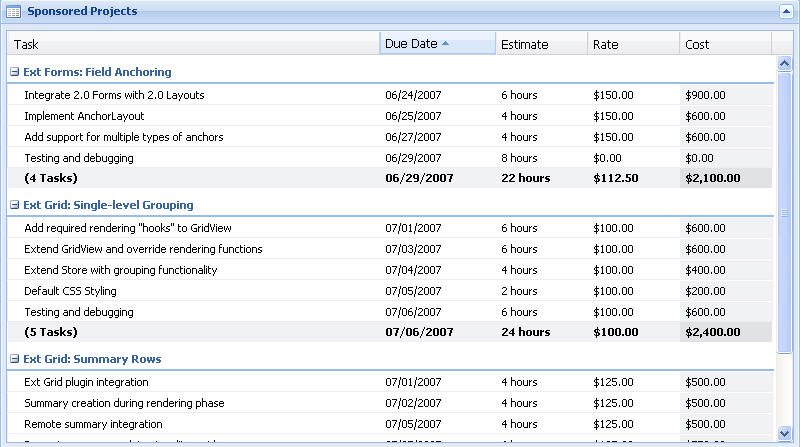The width and height of the screenshot is (800, 447).
Task: Sort by the Due Date column header
Action: pos(438,44)
